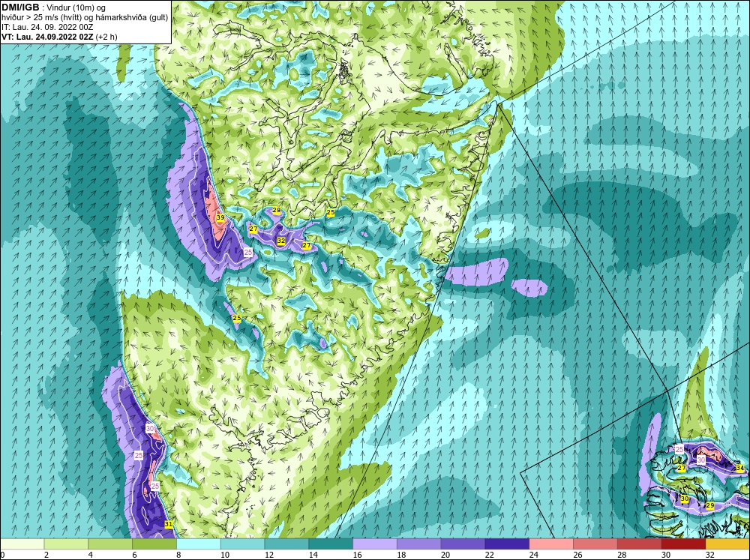Click the 26–28 m/s salmon red legend swatch
Image resolution: width=750 pixels, height=560 pixels.
595,544
